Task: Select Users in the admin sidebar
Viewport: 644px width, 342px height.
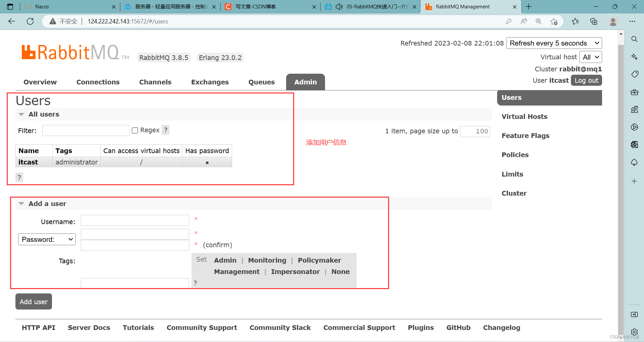Action: tap(549, 97)
